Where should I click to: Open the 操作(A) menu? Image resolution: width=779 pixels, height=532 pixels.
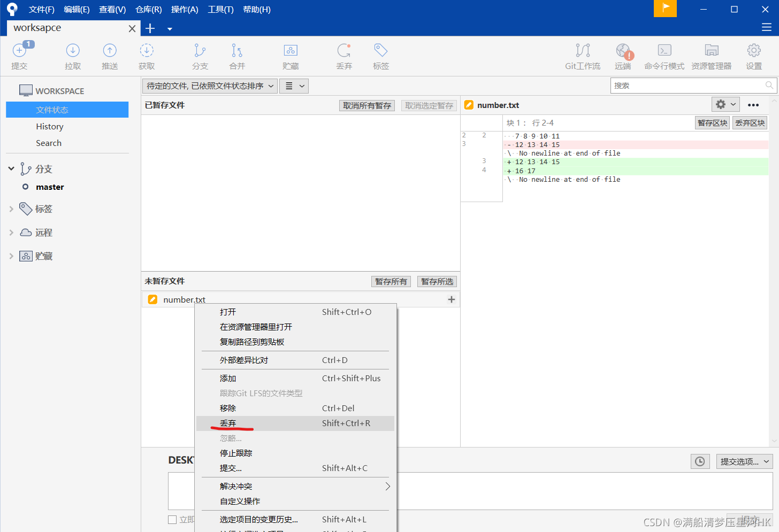coord(185,10)
